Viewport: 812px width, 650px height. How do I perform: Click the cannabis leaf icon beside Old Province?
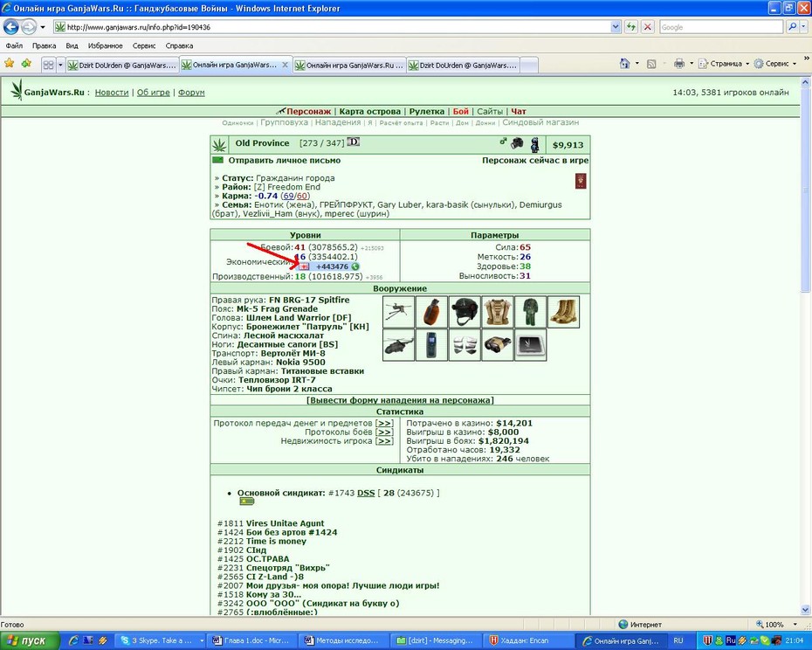coord(219,145)
